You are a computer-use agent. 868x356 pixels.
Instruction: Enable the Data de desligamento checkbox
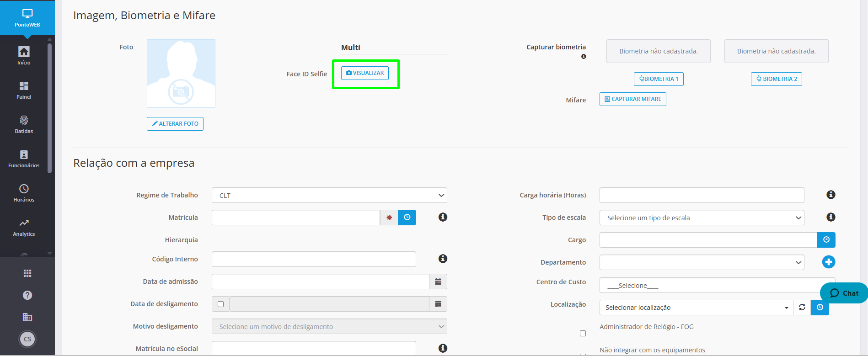tap(221, 304)
